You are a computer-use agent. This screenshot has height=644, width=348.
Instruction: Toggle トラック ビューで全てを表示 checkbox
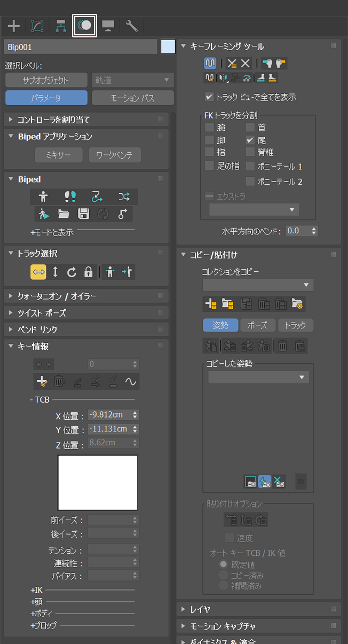click(209, 97)
